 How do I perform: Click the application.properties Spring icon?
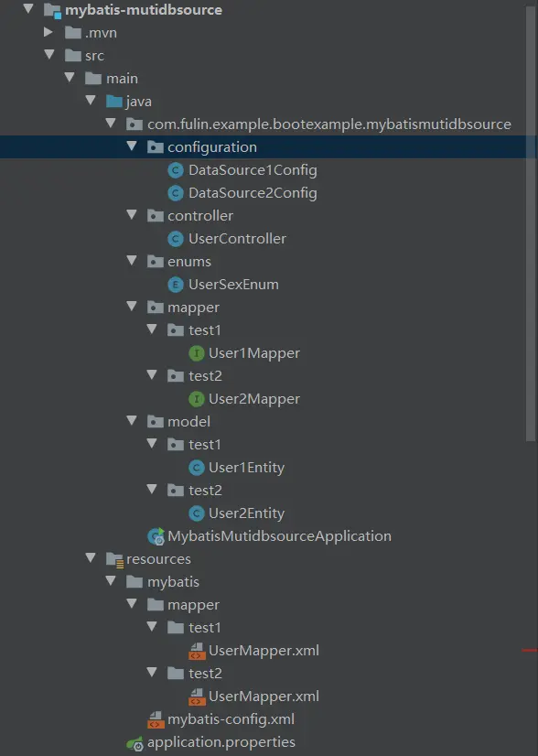click(135, 743)
